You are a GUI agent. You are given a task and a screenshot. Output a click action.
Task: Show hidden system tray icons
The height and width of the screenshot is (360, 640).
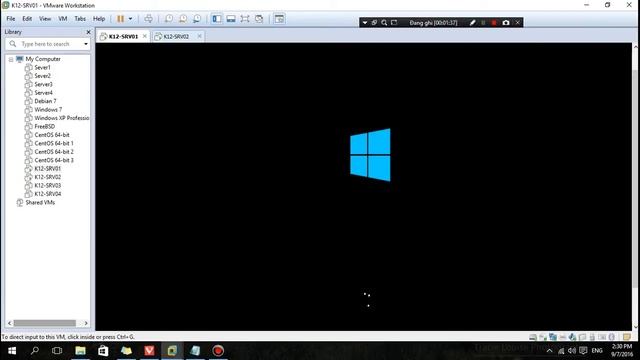pos(549,351)
